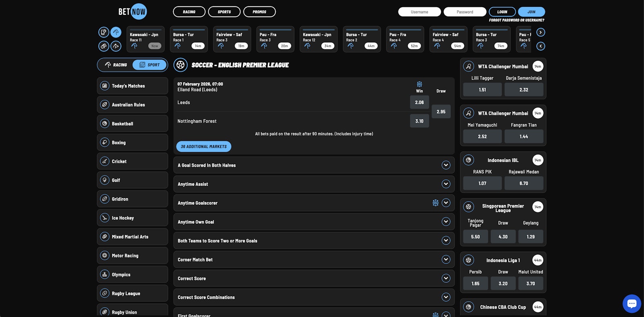This screenshot has height=317, width=644.
Task: Toggle the harness racing filter icon
Action: pos(104,46)
